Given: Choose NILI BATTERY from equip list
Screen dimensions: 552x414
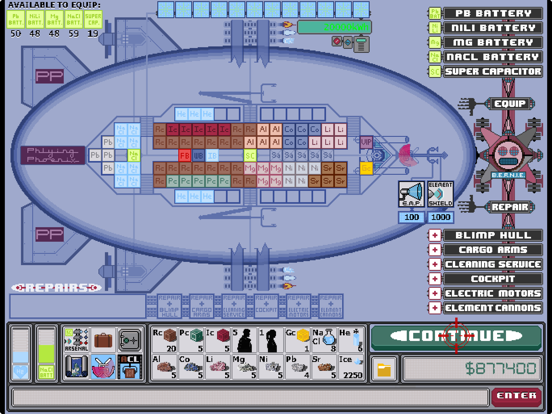Looking at the screenshot, I should [x=493, y=28].
